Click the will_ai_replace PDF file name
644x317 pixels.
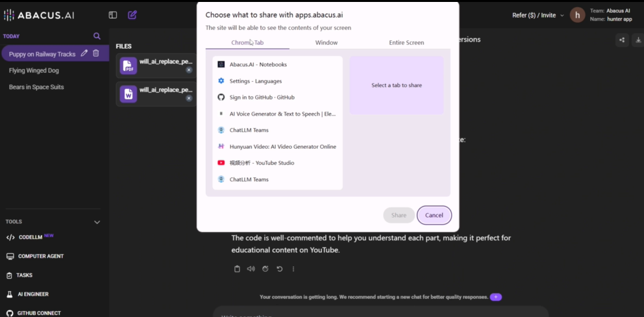[166, 62]
